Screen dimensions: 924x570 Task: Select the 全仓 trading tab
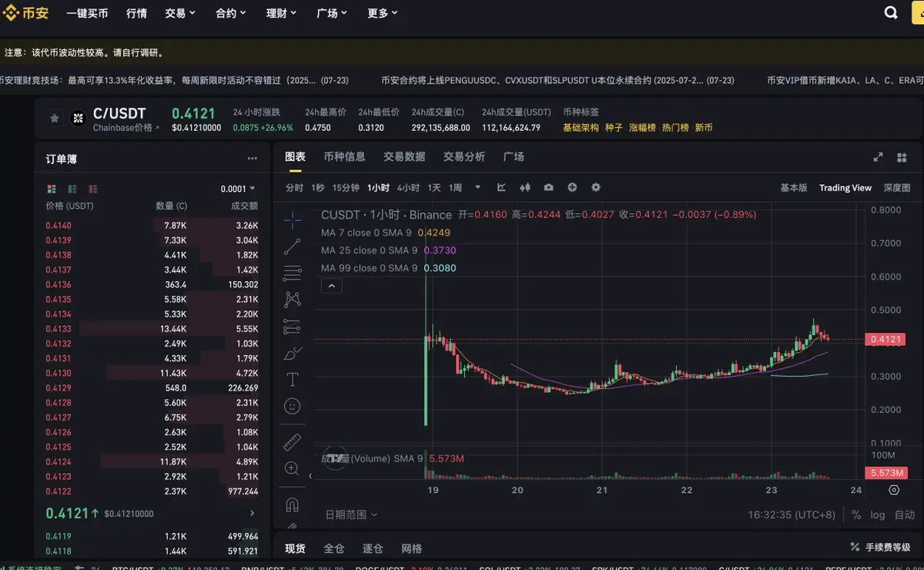pos(334,548)
